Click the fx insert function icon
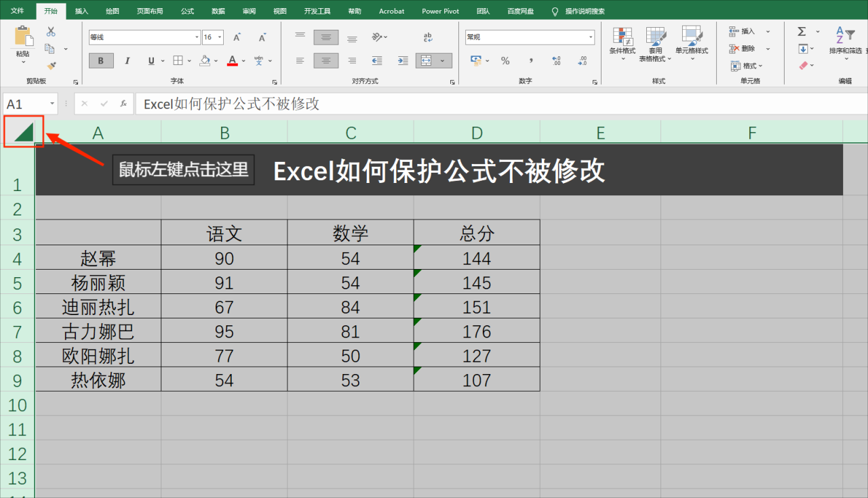Viewport: 868px width, 498px height. pyautogui.click(x=123, y=104)
